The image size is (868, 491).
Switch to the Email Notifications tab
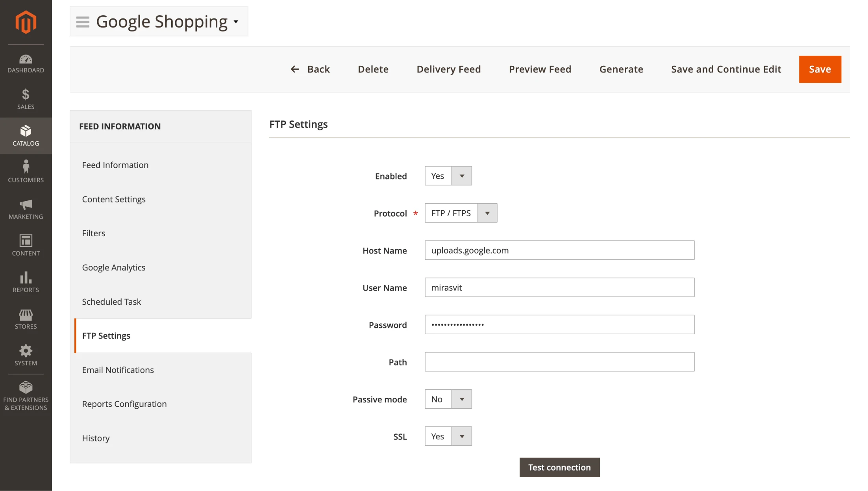[x=118, y=370]
